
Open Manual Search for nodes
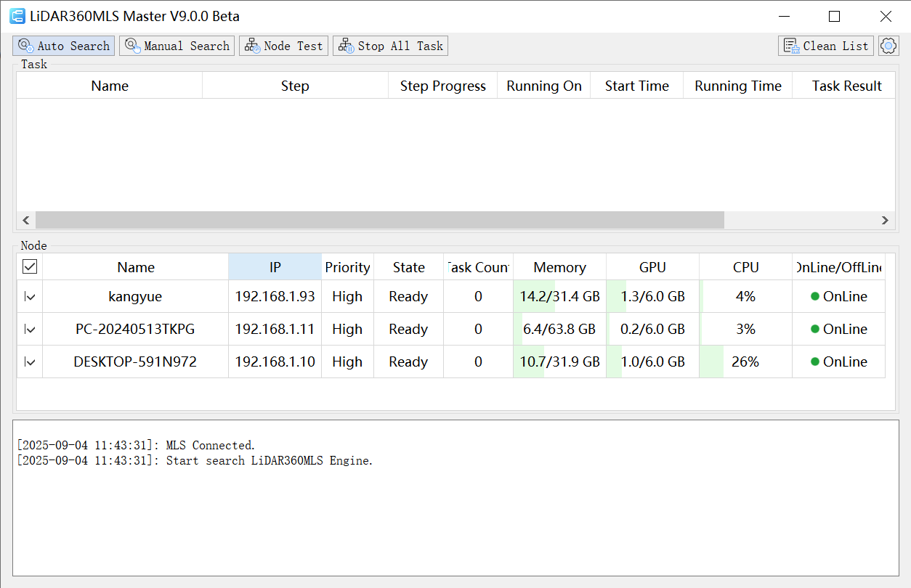coord(177,46)
